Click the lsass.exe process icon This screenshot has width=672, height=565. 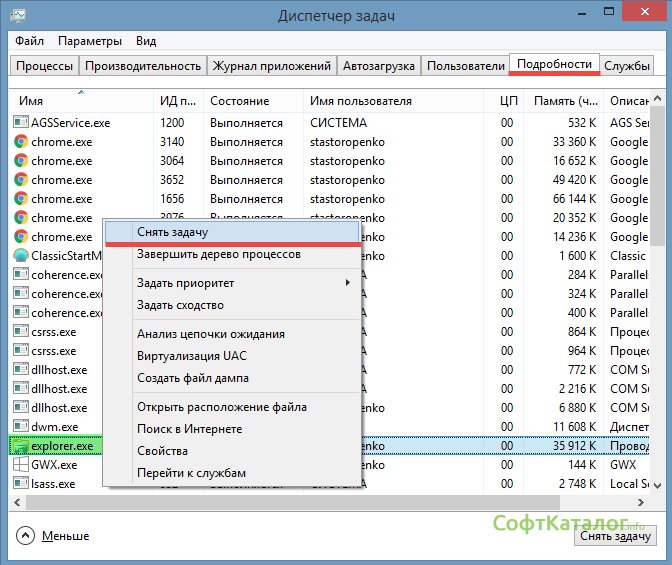pos(21,484)
